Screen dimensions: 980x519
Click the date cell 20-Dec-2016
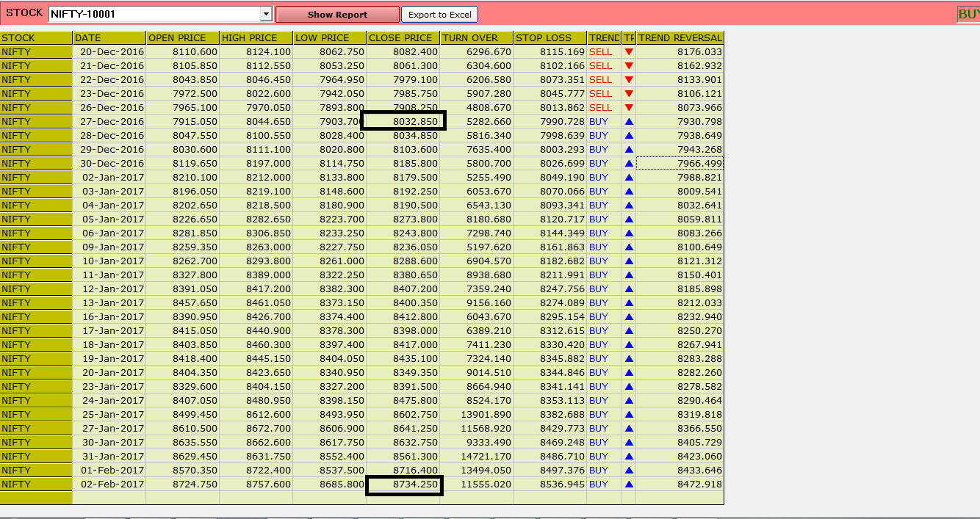pyautogui.click(x=109, y=52)
